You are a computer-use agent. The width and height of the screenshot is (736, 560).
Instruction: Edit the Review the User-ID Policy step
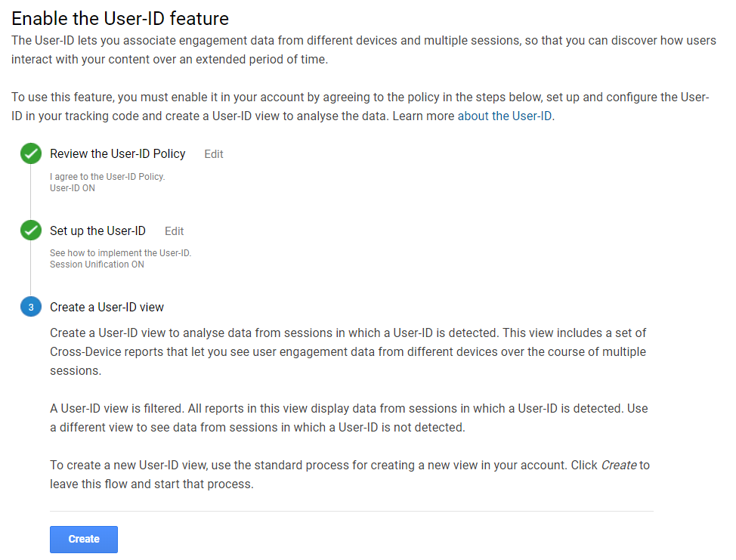coord(214,154)
